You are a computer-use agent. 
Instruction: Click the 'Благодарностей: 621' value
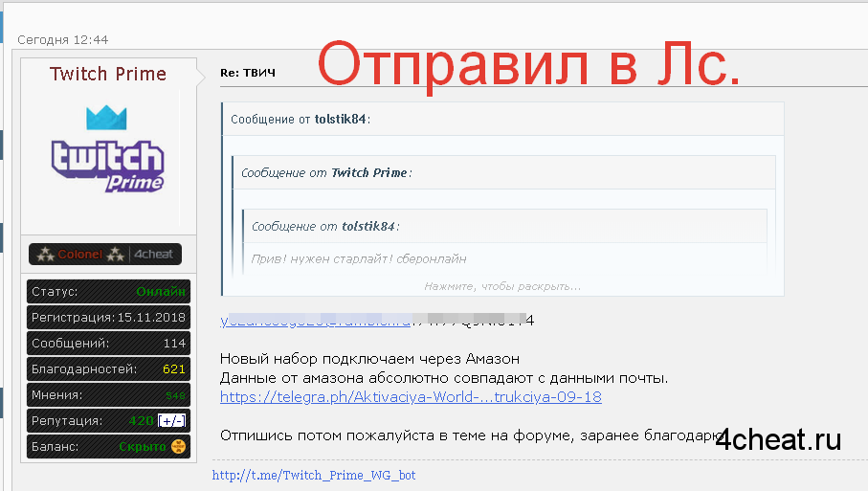pos(174,368)
